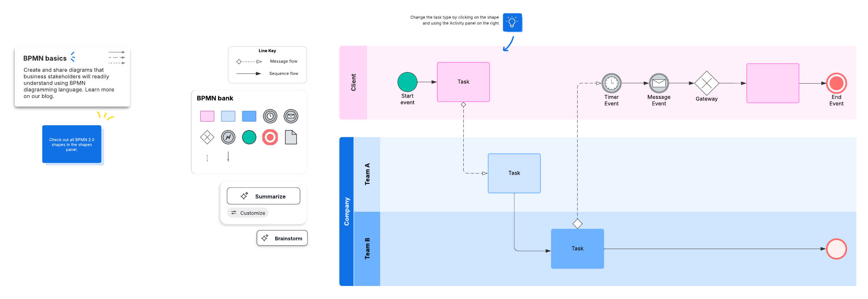Click the lightbulb tip icon
868x299 pixels.
[x=512, y=22]
